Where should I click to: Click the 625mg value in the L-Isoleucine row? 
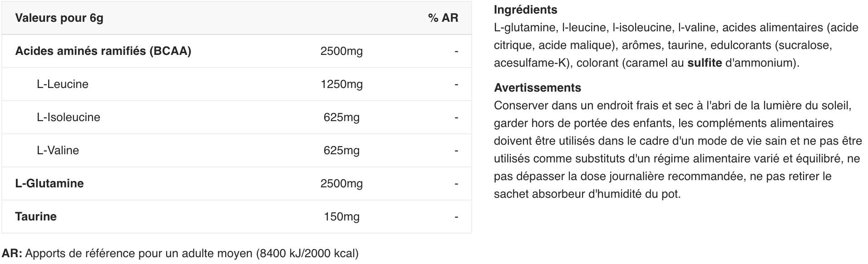pyautogui.click(x=341, y=117)
